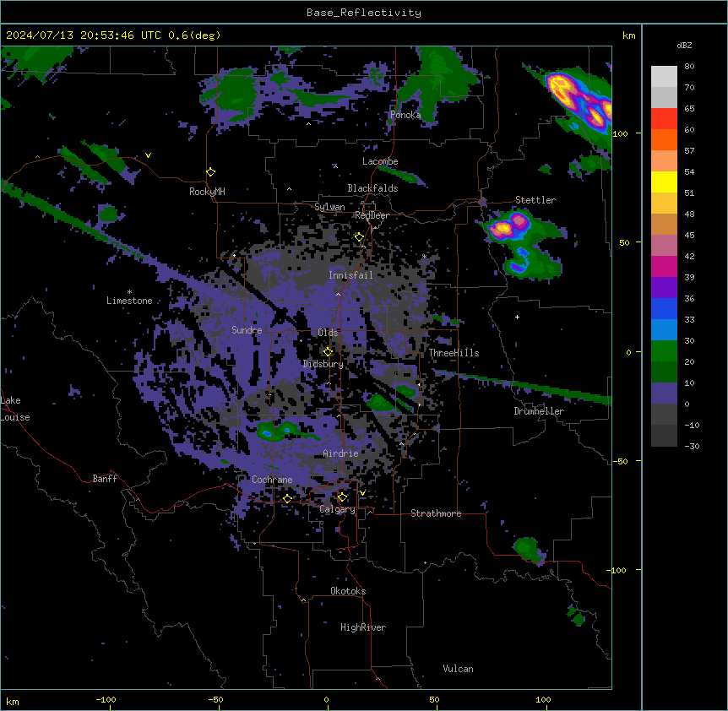Click the Calgary city label
This screenshot has height=711, width=728.
click(x=338, y=509)
